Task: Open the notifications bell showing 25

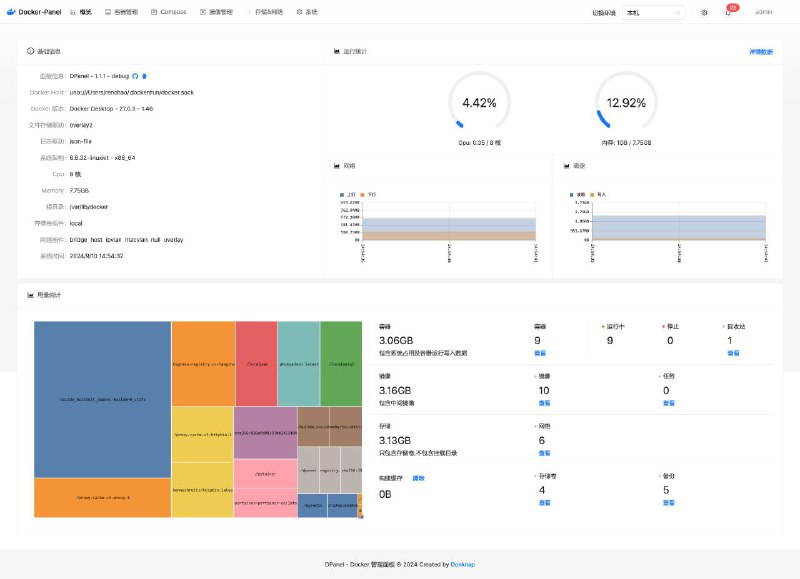Action: pos(727,13)
